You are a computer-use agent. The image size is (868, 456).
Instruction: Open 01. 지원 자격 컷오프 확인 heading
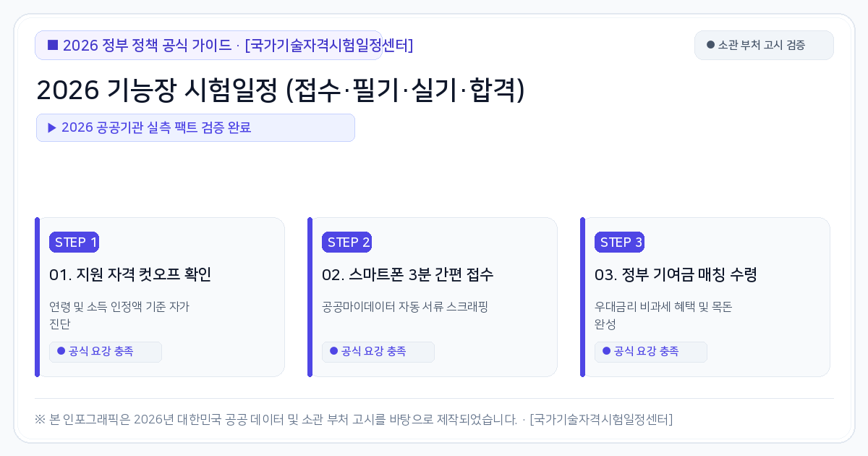coord(130,275)
